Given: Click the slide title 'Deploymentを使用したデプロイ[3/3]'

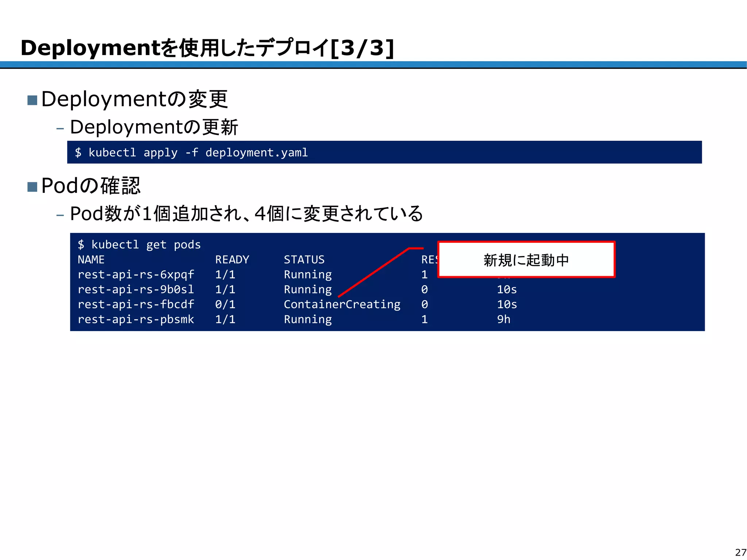Looking at the screenshot, I should point(207,48).
